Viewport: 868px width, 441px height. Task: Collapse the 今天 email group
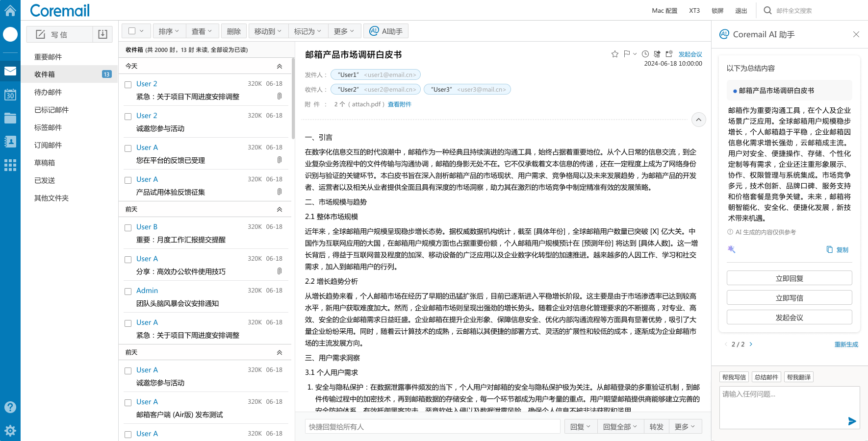[279, 66]
